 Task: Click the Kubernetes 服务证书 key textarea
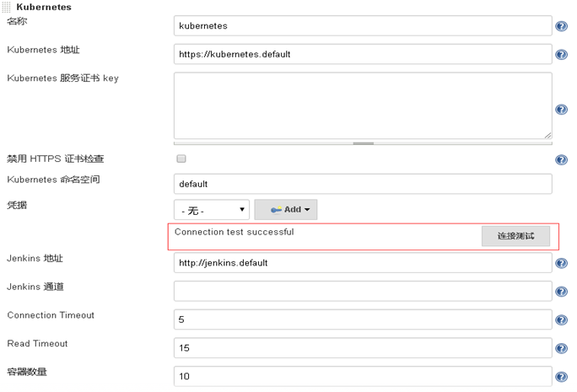coord(363,105)
